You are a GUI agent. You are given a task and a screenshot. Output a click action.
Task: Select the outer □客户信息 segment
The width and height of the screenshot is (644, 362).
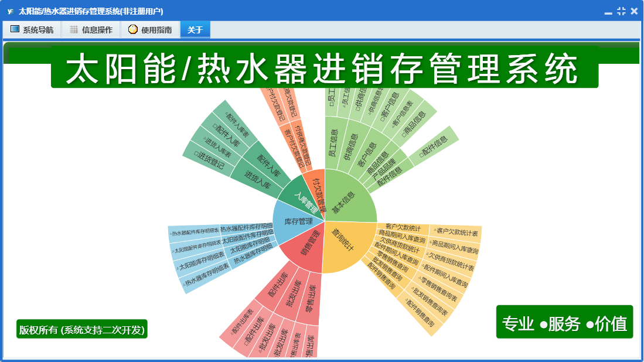point(388,106)
